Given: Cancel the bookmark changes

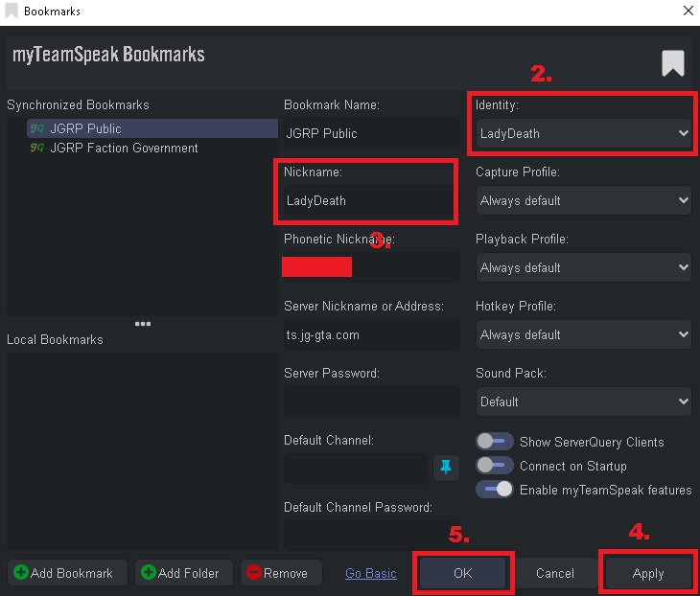Looking at the screenshot, I should point(555,573).
